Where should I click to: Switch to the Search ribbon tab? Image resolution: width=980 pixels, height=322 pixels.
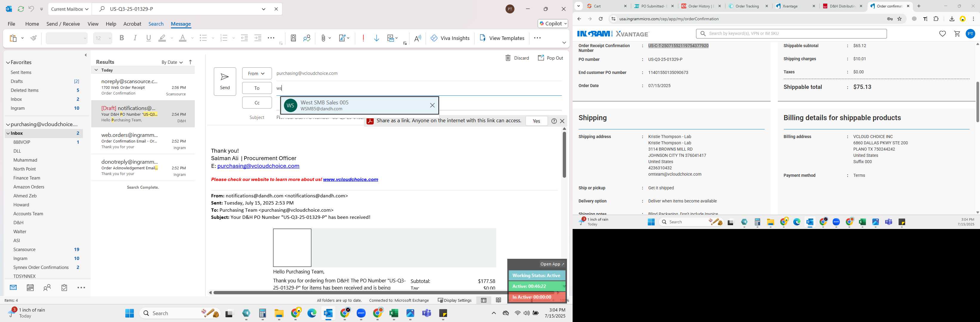(x=156, y=24)
